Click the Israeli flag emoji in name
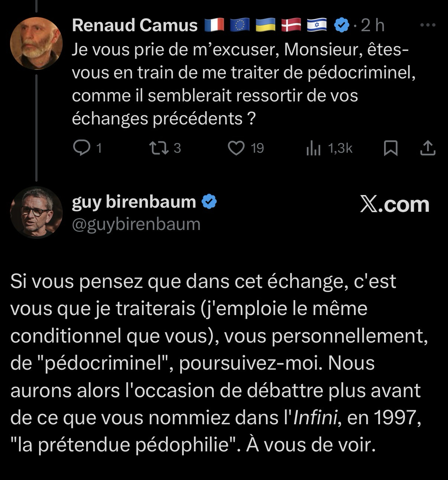The width and height of the screenshot is (448, 480). point(316,25)
